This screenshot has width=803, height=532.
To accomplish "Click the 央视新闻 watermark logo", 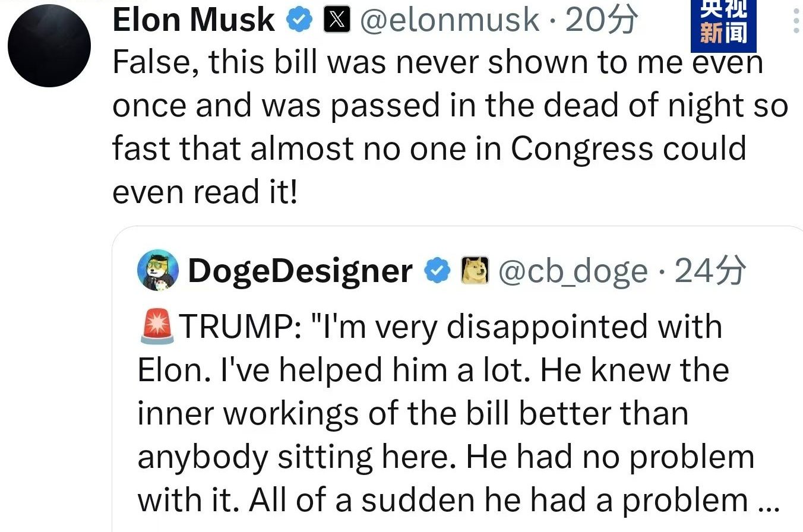I will click(723, 24).
